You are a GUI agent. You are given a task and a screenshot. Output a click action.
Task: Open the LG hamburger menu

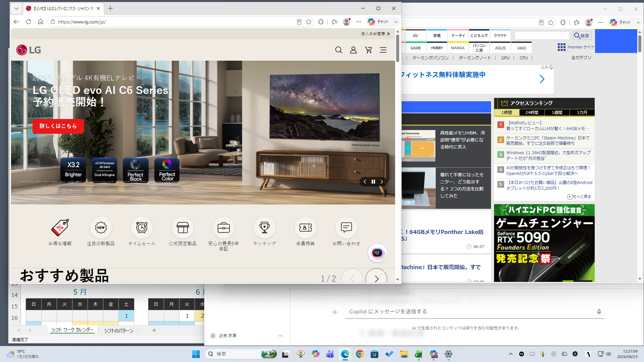(x=383, y=50)
